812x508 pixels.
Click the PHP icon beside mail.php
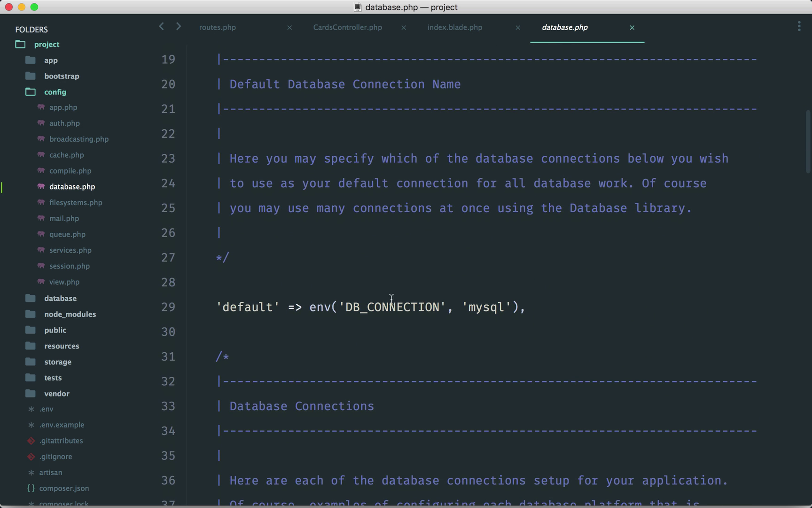(41, 218)
